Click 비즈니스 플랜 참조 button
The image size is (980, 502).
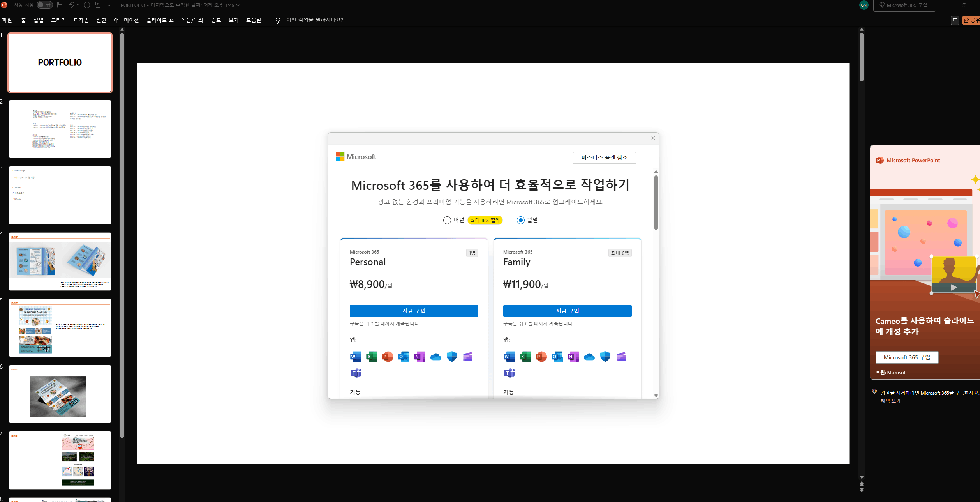pyautogui.click(x=605, y=157)
